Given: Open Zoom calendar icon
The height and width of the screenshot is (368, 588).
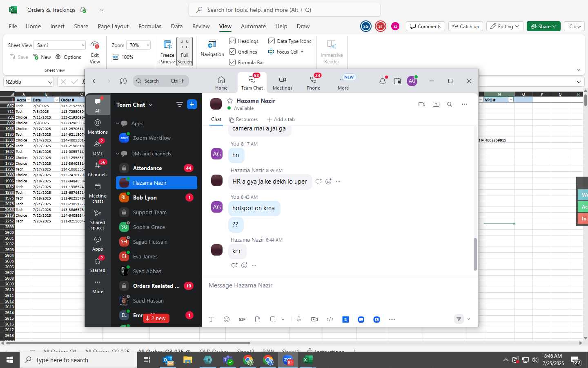Looking at the screenshot, I should [397, 81].
